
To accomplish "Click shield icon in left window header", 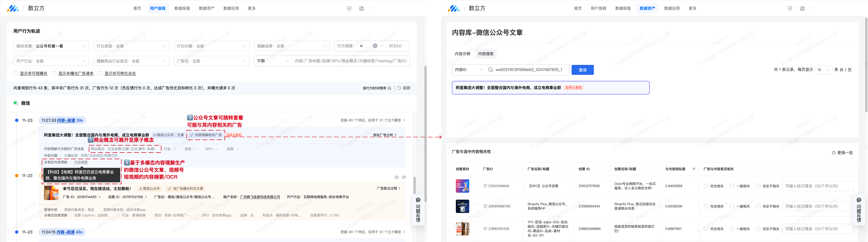I will point(349,8).
